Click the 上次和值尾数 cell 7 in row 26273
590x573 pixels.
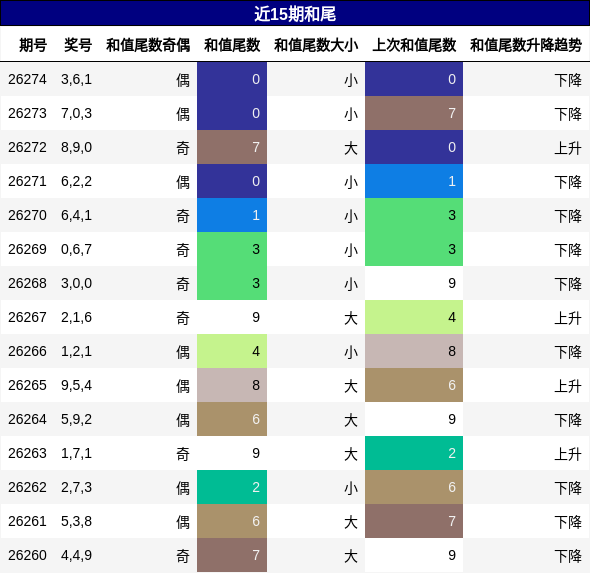point(414,113)
